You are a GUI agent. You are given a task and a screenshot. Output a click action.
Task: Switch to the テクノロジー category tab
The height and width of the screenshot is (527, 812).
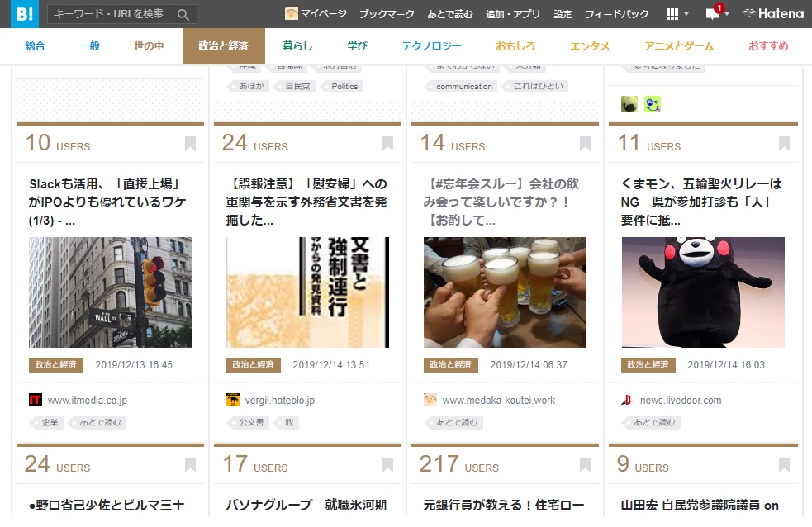(x=431, y=46)
